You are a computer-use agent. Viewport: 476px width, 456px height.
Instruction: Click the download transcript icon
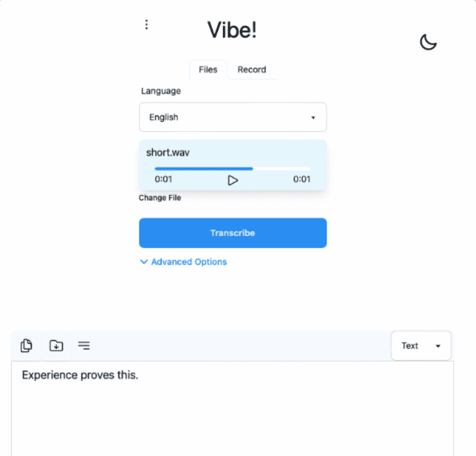point(56,345)
